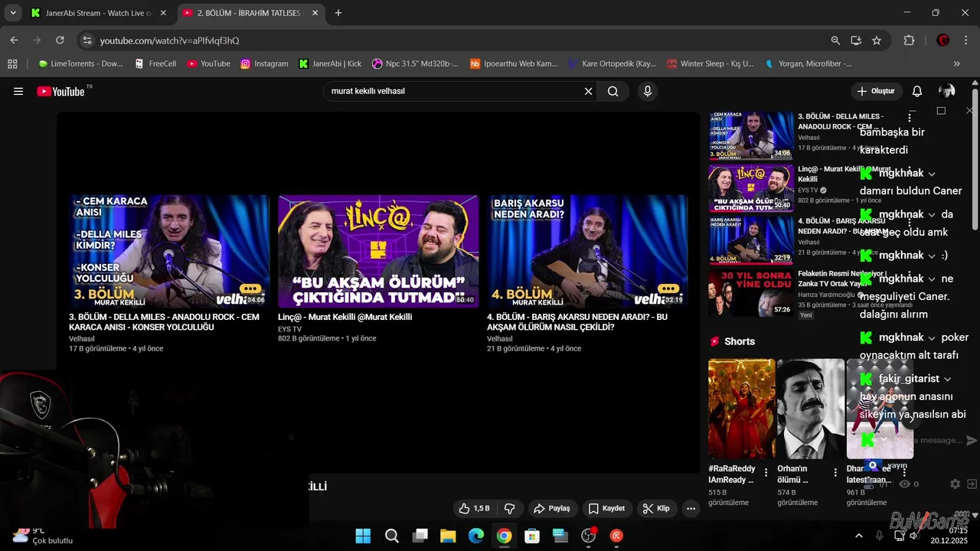Screen dimensions: 980x551
Task: Open YouTube bookmark
Action: [208, 64]
